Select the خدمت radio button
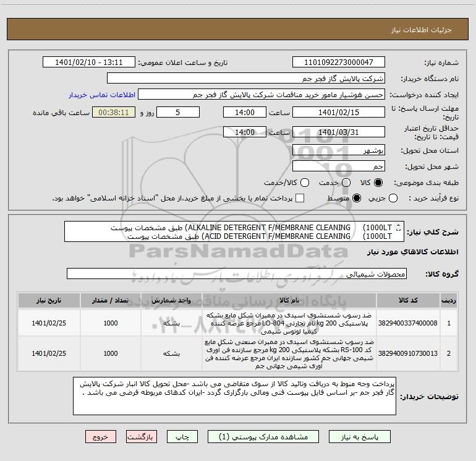The image size is (476, 461). [x=346, y=183]
